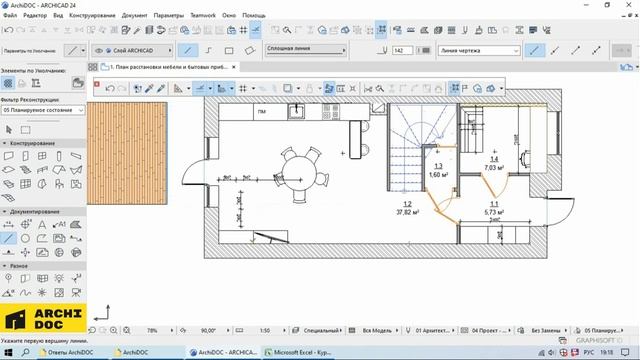This screenshot has width=640, height=360.
Task: Select the Lamp tool
Action: point(59,278)
